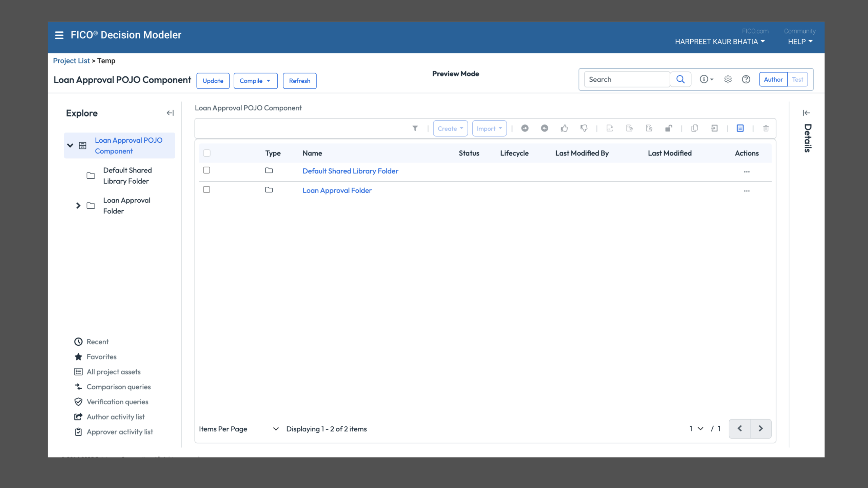This screenshot has height=488, width=868.
Task: Open actions menu for Loan Approval Folder
Action: pyautogui.click(x=747, y=191)
